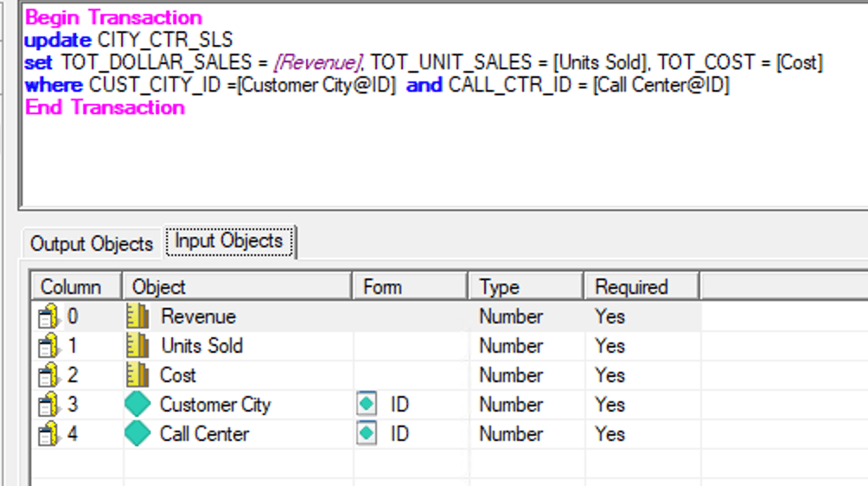The image size is (868, 486).
Task: Click the Call Center attribute diamond icon
Action: 137,433
